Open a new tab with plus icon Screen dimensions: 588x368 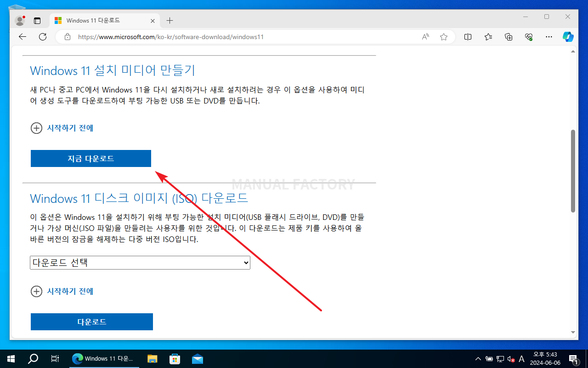tap(170, 21)
